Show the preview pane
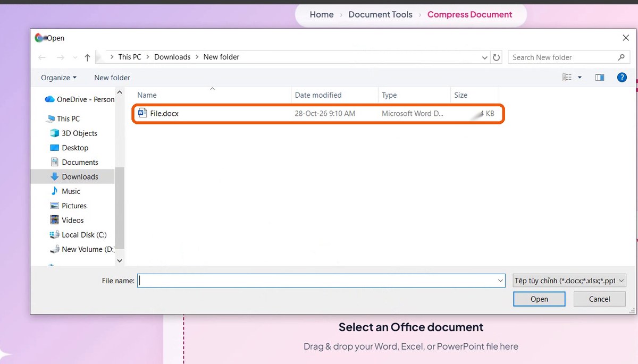The width and height of the screenshot is (638, 364). coord(600,78)
